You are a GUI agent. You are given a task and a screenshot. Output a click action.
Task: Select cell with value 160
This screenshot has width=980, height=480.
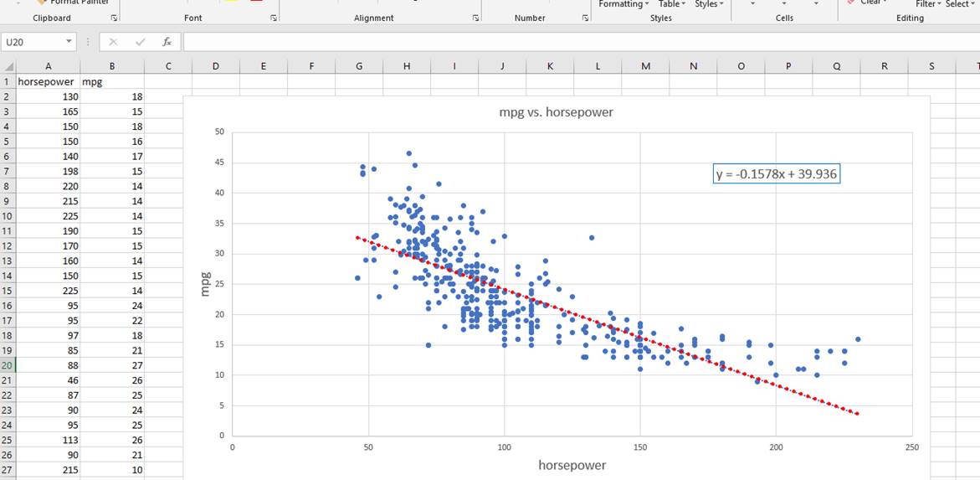[x=49, y=261]
